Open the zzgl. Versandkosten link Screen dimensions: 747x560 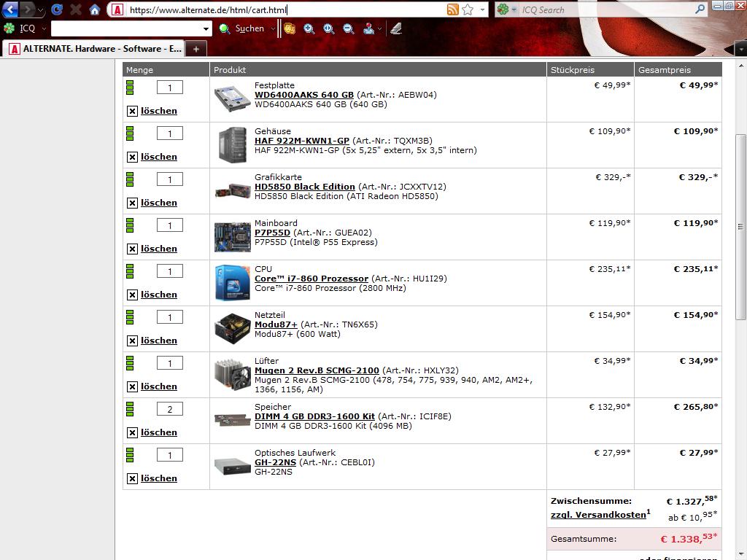point(598,515)
